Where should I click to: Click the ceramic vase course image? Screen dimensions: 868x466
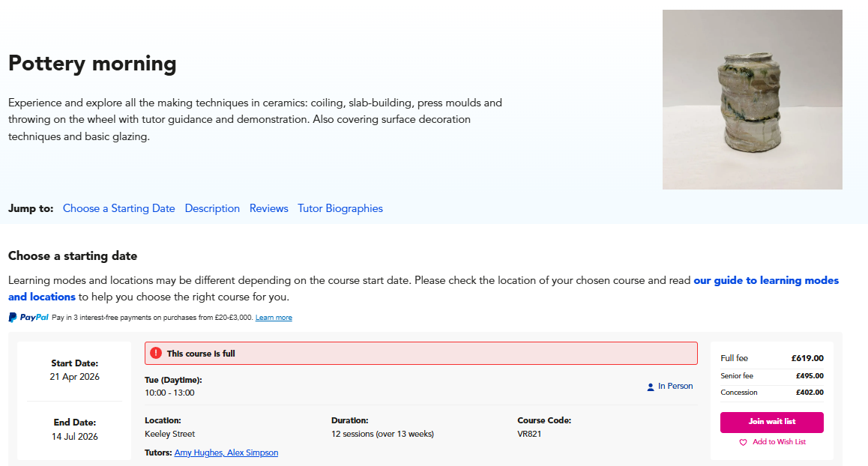pos(752,100)
